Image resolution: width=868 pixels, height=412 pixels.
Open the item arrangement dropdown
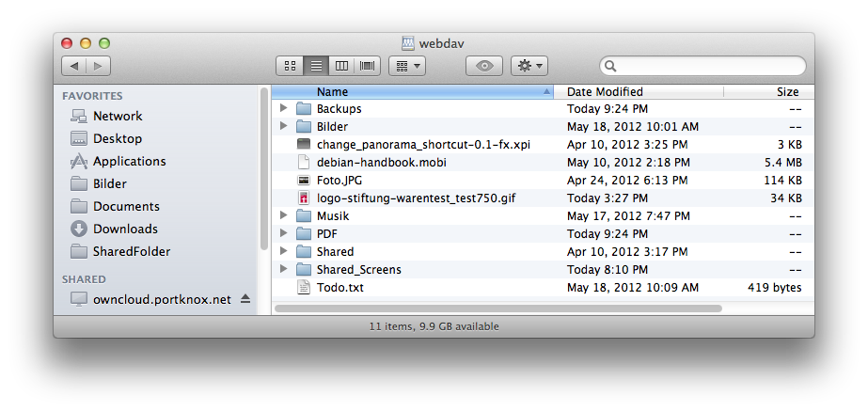407,66
